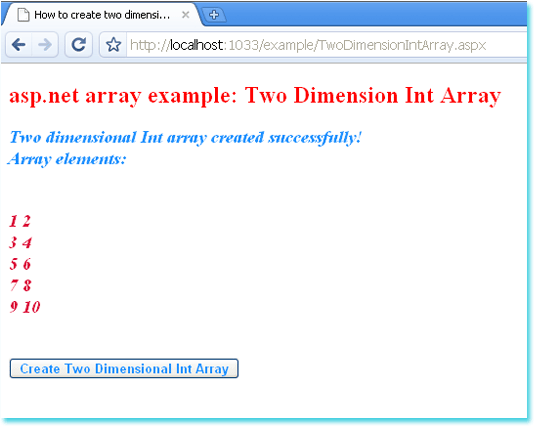
Task: Click the array row showing '7 8'
Action: tap(20, 285)
